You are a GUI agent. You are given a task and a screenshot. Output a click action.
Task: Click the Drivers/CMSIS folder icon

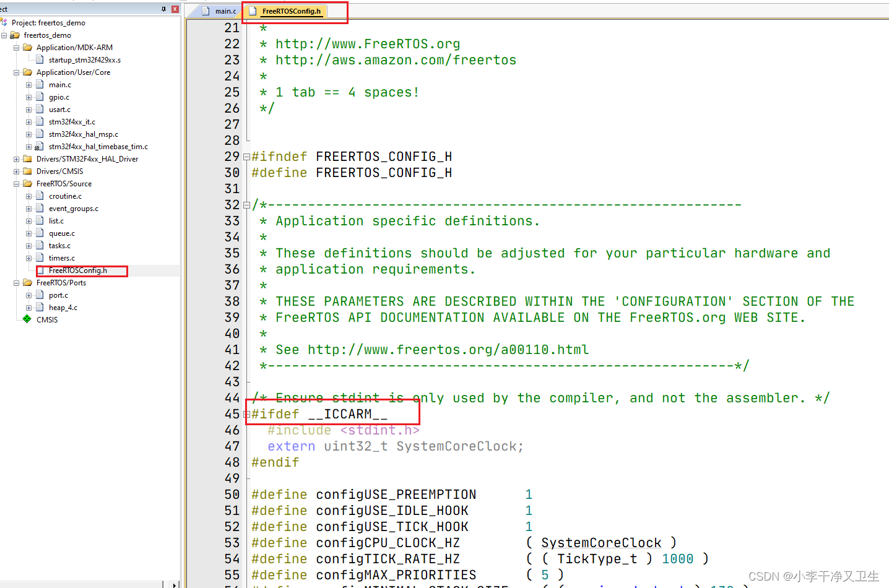pos(27,171)
